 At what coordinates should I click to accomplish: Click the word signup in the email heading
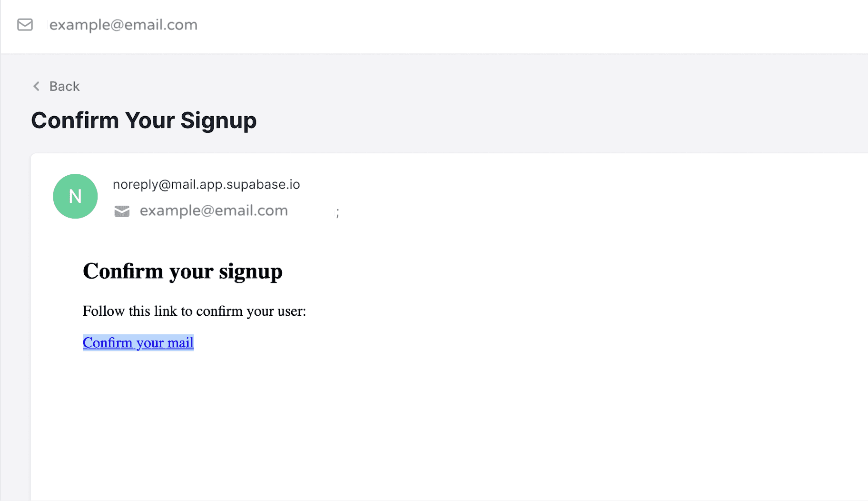250,272
